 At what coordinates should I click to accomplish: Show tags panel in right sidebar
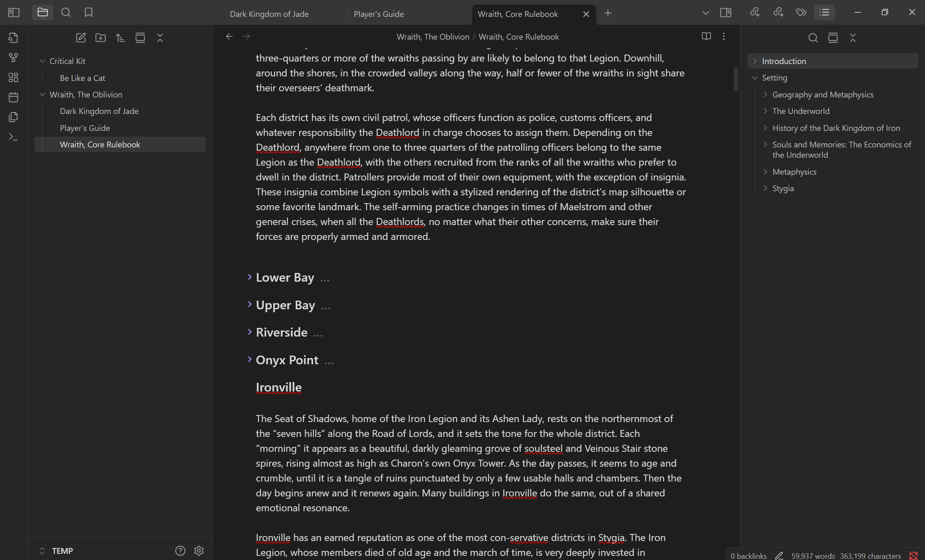801,12
